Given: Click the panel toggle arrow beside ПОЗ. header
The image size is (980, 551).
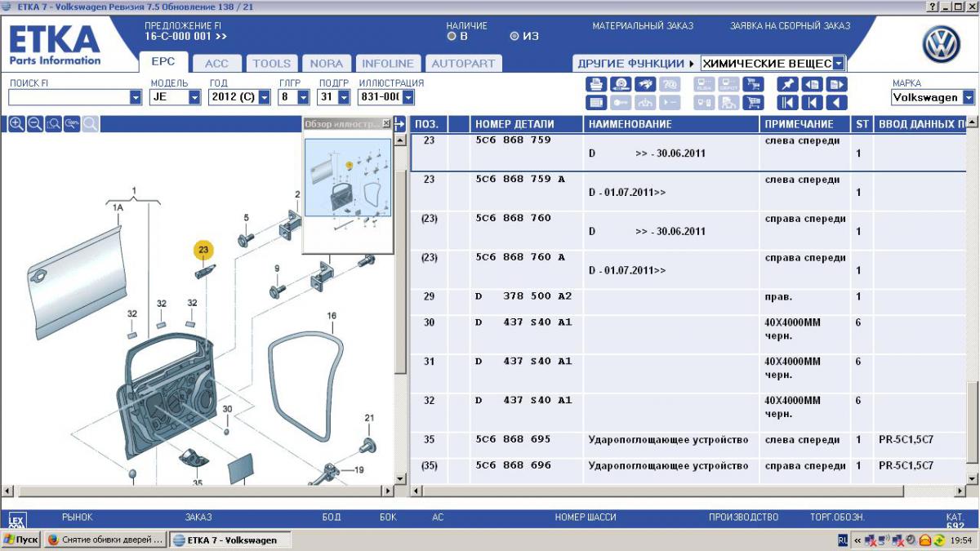Looking at the screenshot, I should tap(399, 124).
